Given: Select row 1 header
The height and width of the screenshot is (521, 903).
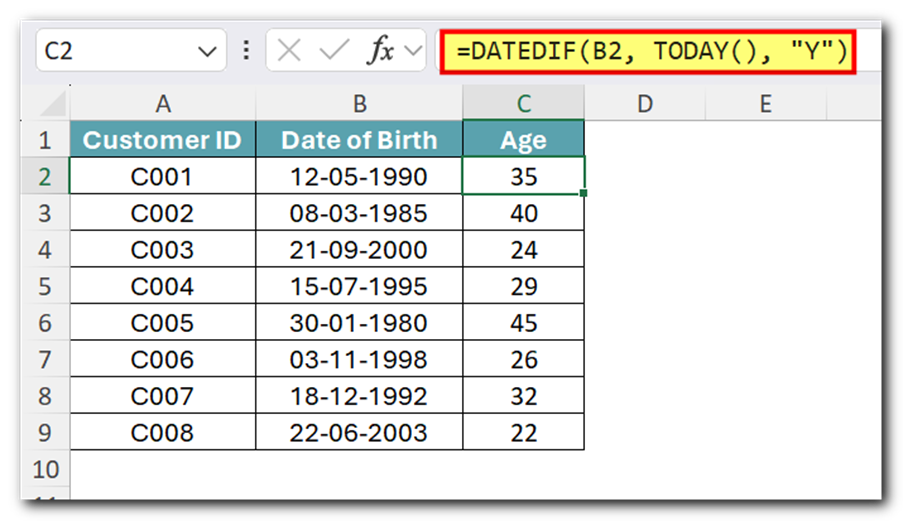Looking at the screenshot, I should coord(45,139).
